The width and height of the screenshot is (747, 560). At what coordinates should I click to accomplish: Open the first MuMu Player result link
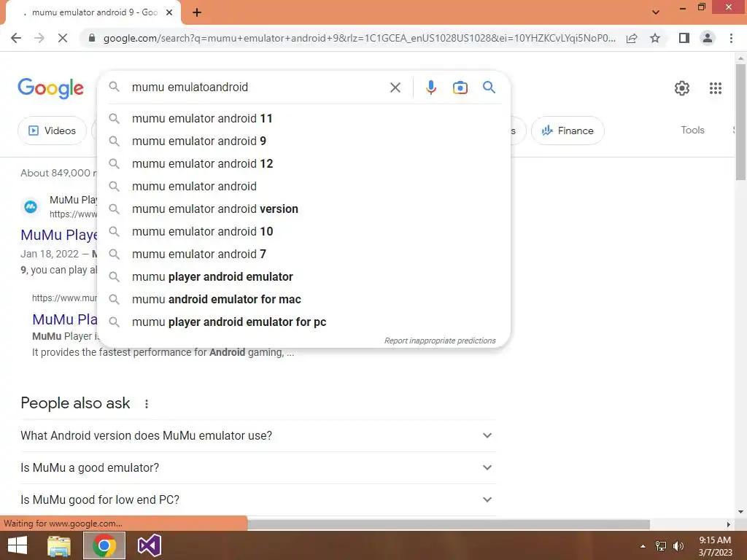point(59,235)
